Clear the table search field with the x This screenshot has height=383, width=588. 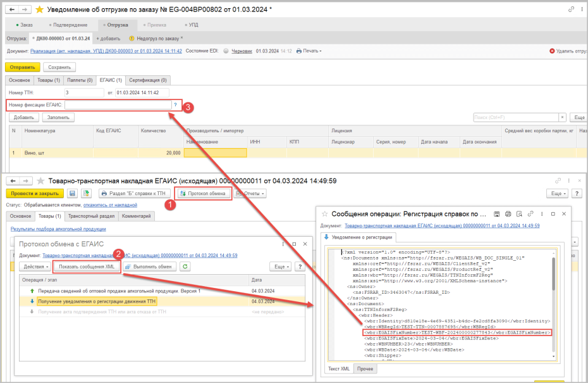point(562,118)
